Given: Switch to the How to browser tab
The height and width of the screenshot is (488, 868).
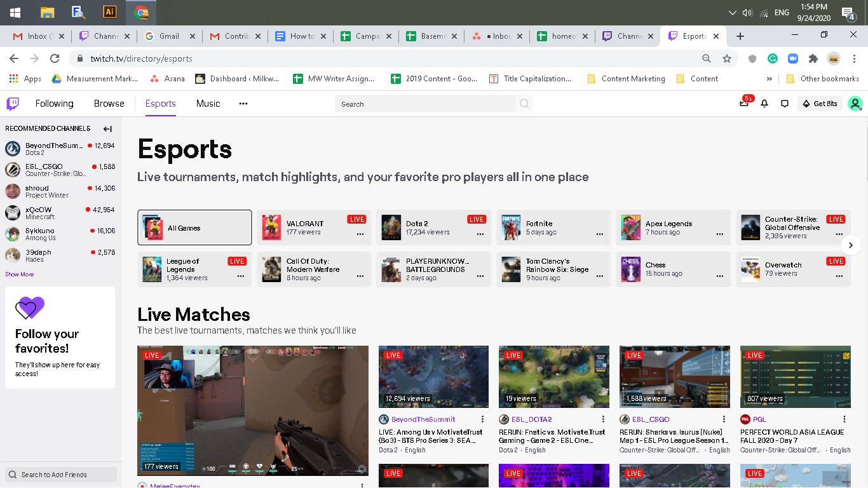Looking at the screenshot, I should (301, 36).
